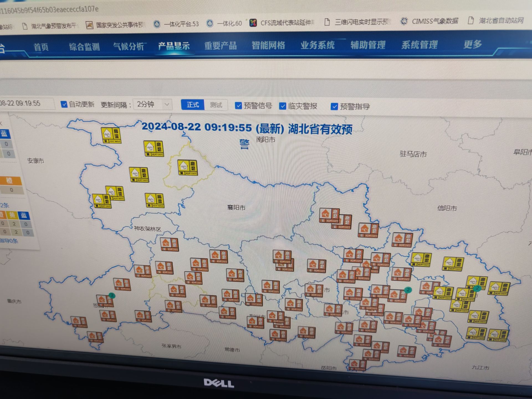Click the 信阳市 map label
The height and width of the screenshot is (399, 532).
pos(447,208)
